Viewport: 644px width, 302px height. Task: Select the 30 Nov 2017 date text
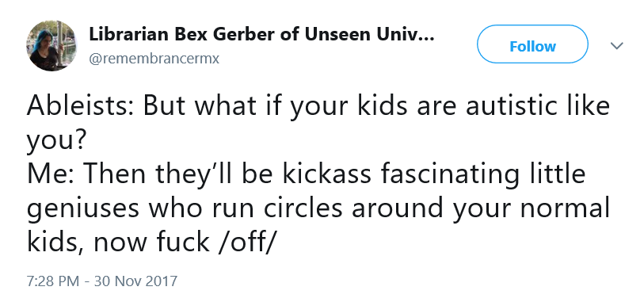pos(136,281)
